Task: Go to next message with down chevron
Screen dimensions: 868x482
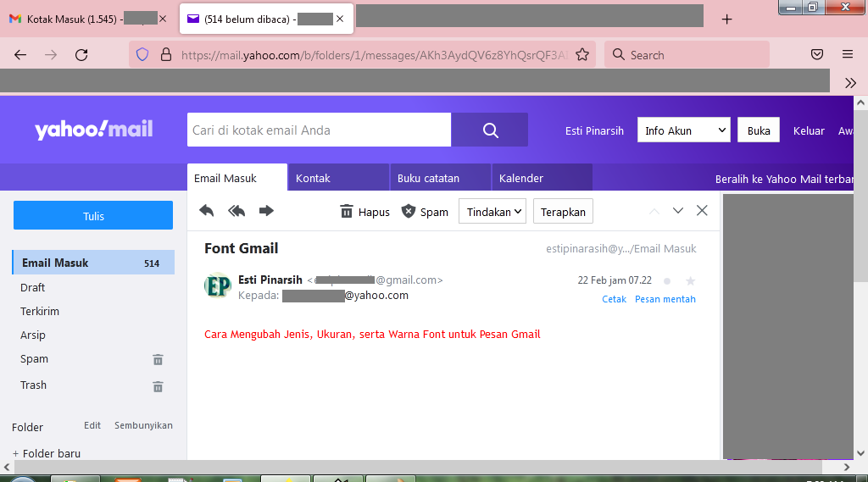Action: point(677,211)
